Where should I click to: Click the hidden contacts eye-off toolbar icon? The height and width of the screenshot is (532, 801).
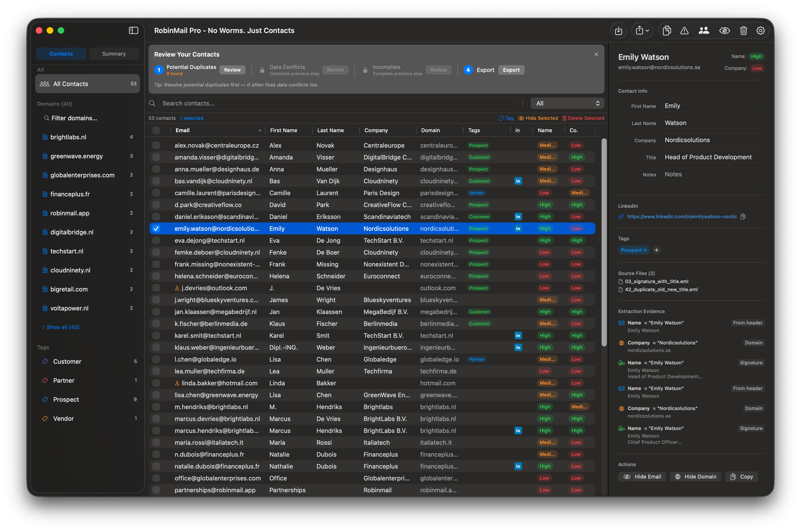click(x=725, y=30)
